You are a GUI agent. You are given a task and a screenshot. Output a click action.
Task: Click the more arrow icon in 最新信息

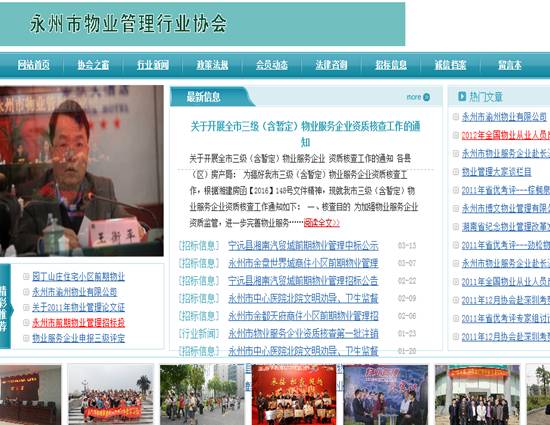click(x=426, y=97)
